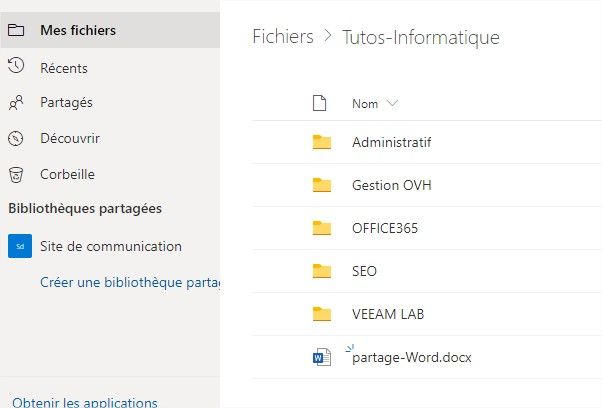The image size is (602, 408).
Task: Click the Site de communication Sd icon
Action: pyautogui.click(x=19, y=246)
